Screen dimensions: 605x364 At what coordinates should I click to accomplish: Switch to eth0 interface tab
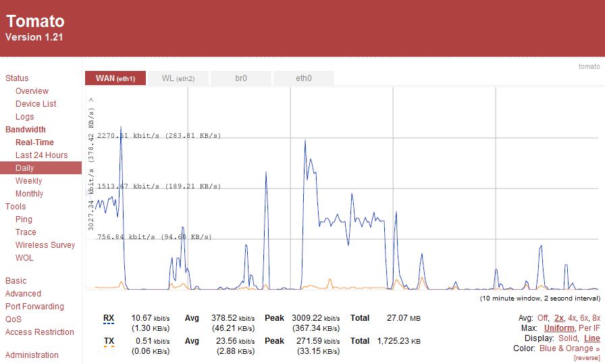304,78
